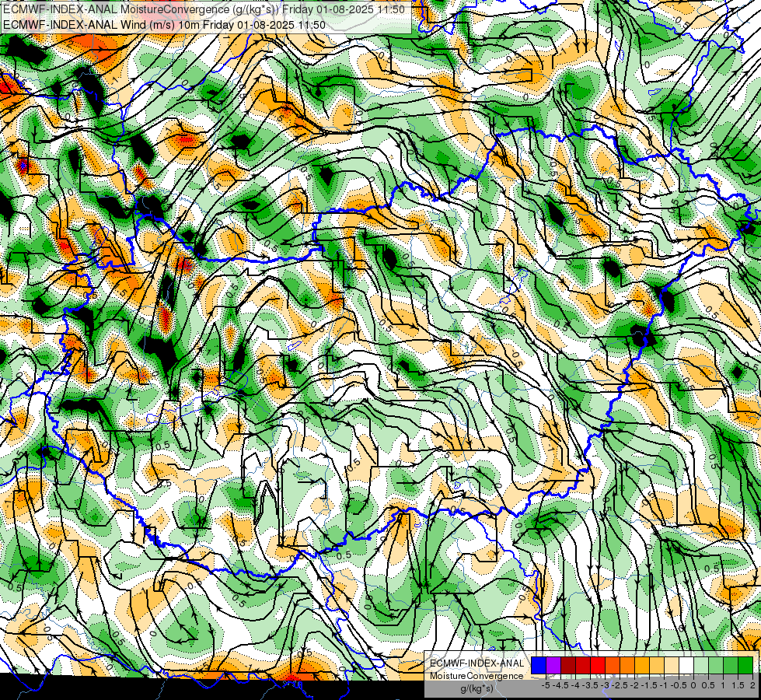Select the pale peach swatch between -1 and -0.5
Viewport: 761px width, 700px height.
pyautogui.click(x=672, y=665)
